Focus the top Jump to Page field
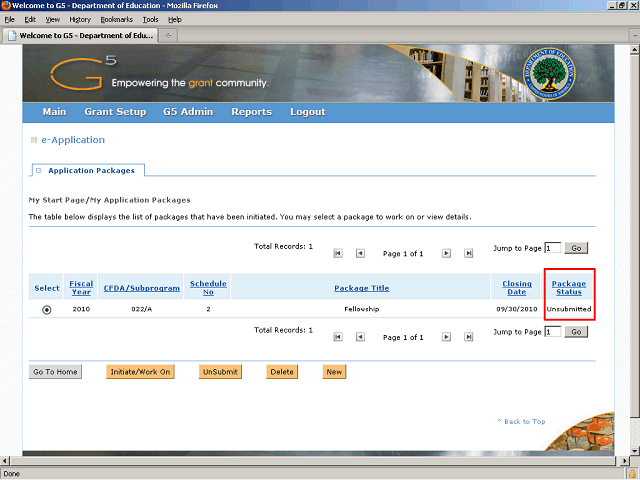The width and height of the screenshot is (640, 480). tap(553, 248)
